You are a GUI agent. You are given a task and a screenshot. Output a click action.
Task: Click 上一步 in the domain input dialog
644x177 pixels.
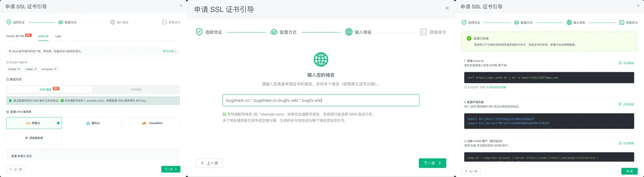209,163
